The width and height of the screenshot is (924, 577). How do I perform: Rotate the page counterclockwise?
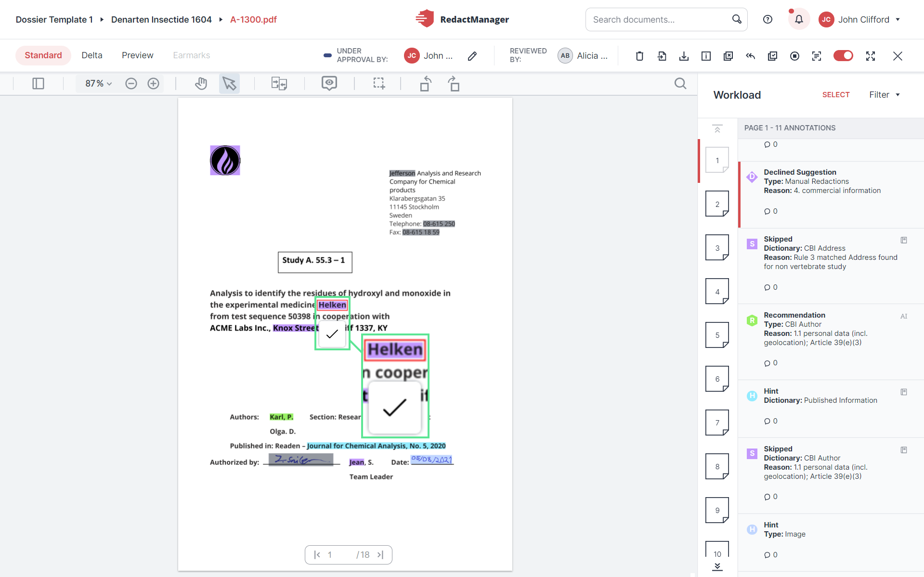[426, 83]
